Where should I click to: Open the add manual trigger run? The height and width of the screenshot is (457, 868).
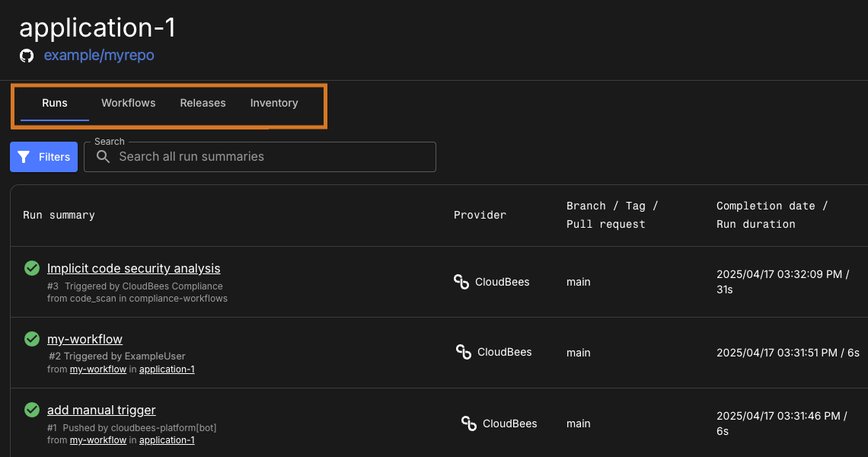101,410
